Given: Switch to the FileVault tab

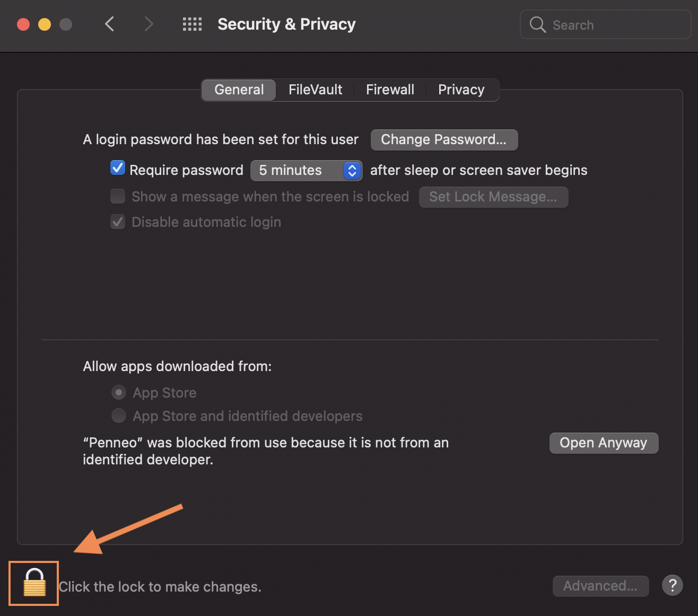Looking at the screenshot, I should pos(315,90).
